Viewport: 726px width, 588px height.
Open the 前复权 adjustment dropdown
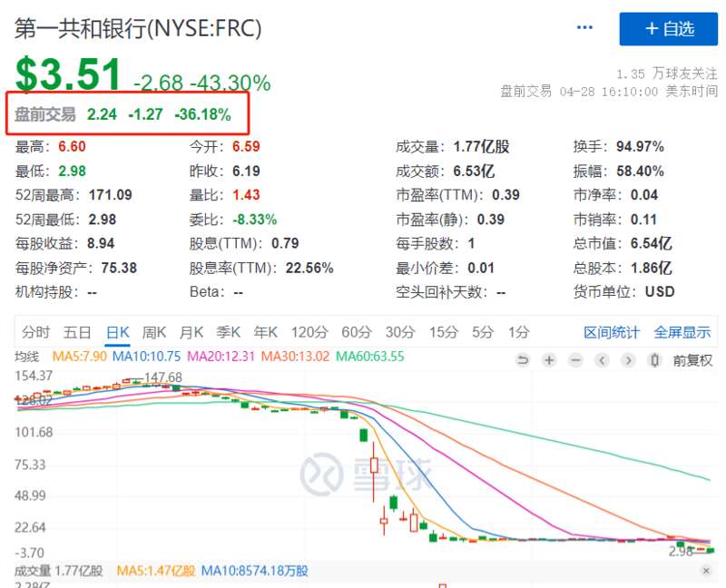[692, 360]
